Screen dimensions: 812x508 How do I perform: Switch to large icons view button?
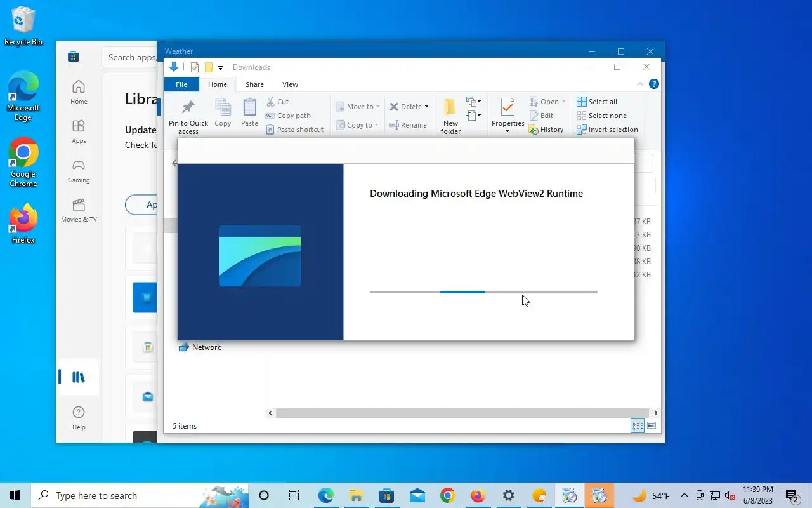click(x=651, y=425)
